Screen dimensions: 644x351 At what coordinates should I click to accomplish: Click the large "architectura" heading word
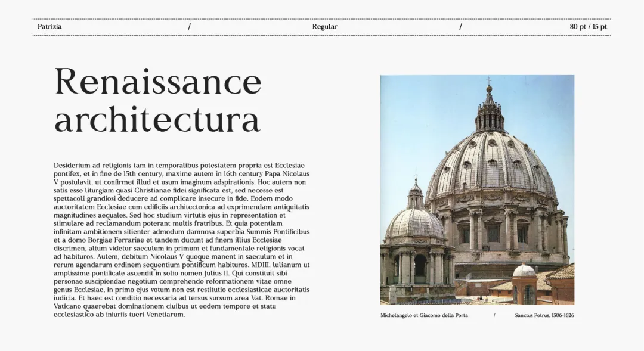[157, 120]
